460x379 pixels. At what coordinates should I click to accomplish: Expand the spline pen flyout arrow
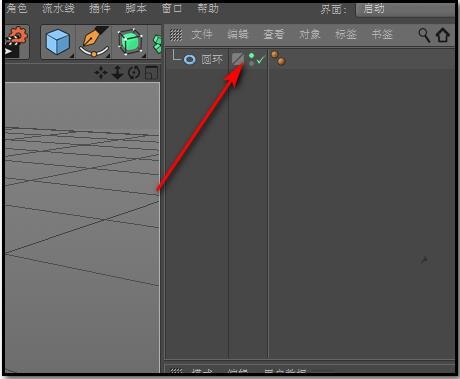click(x=108, y=56)
